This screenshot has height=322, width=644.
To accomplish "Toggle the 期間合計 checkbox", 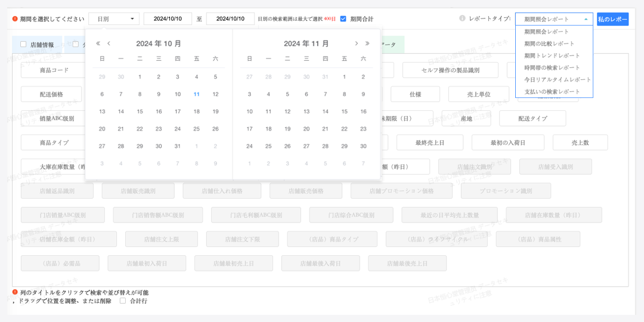I will tap(343, 18).
